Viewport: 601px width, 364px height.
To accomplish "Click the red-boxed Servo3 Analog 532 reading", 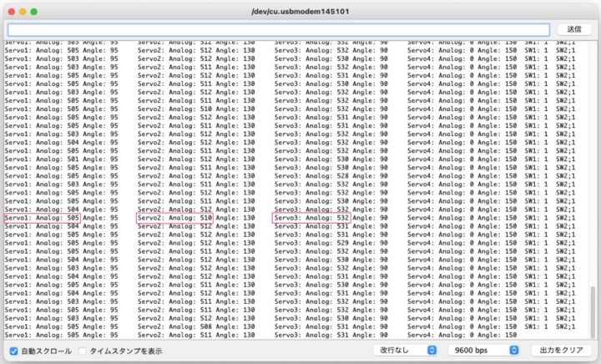I will tap(311, 217).
